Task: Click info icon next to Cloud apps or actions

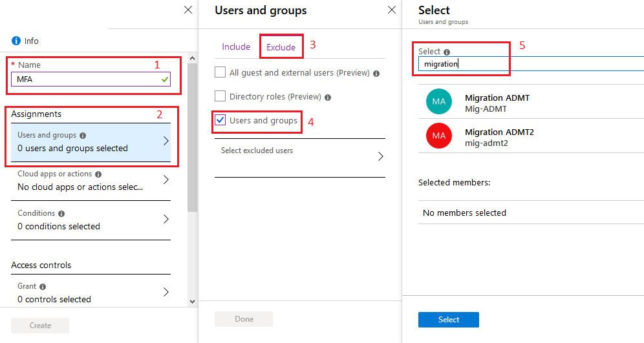Action: pyautogui.click(x=98, y=174)
